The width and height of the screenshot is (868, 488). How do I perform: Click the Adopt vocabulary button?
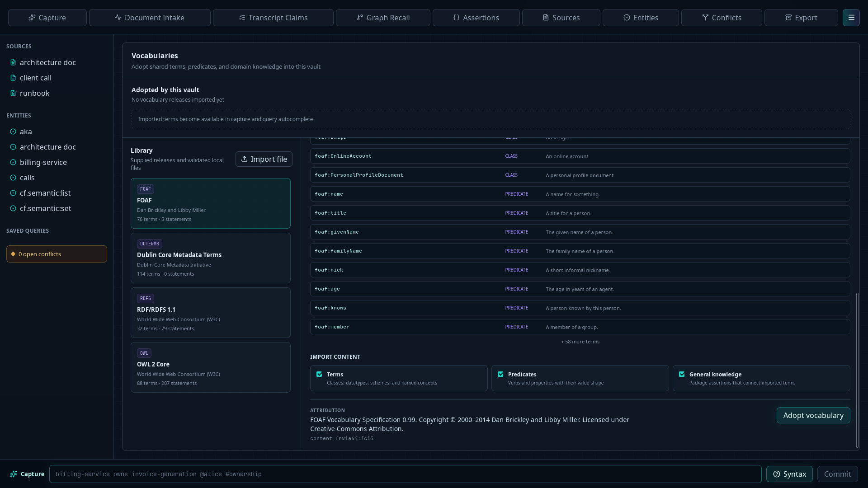(813, 415)
